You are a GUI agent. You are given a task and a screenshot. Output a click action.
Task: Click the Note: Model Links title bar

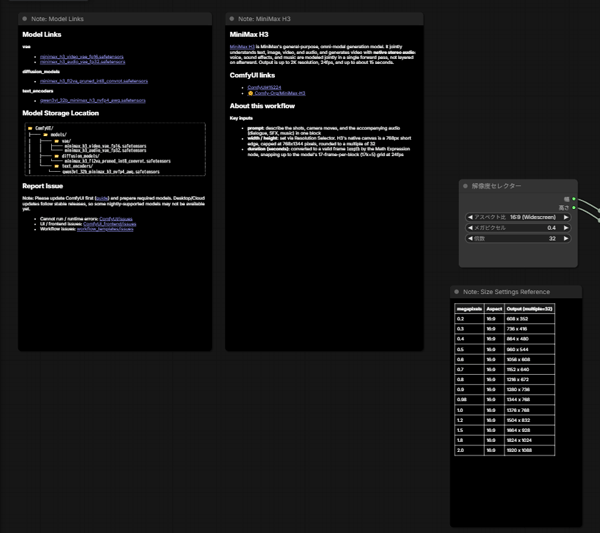click(x=115, y=19)
